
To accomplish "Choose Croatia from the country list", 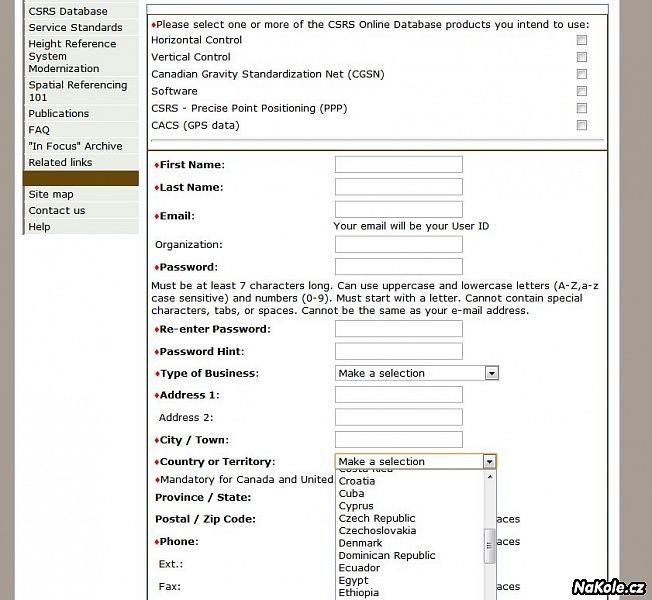I will [x=357, y=481].
